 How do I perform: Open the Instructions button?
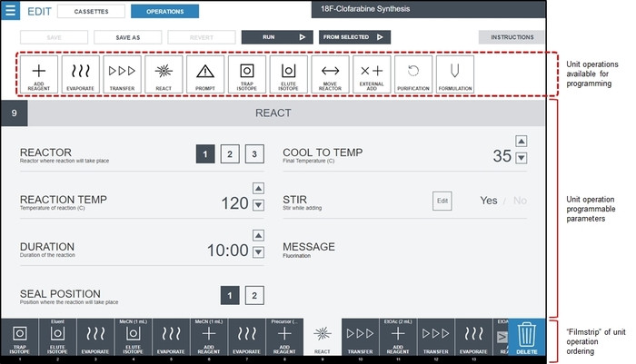(512, 37)
